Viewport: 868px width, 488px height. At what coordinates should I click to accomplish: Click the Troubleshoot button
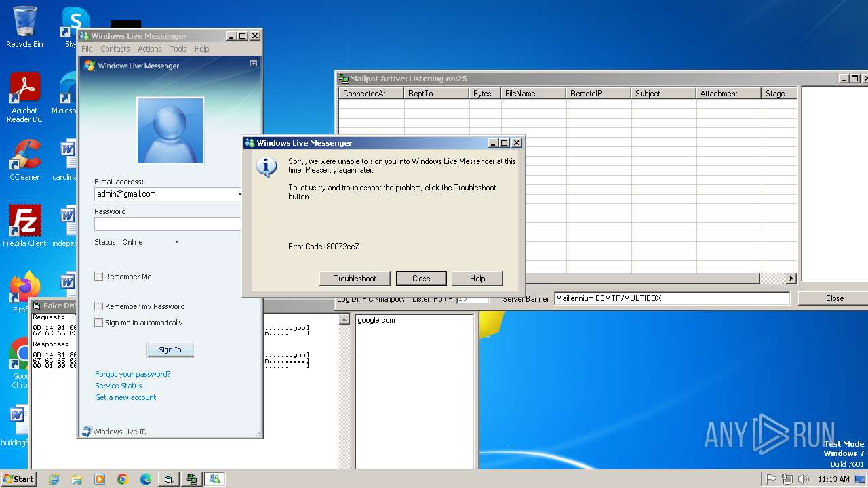(355, 279)
